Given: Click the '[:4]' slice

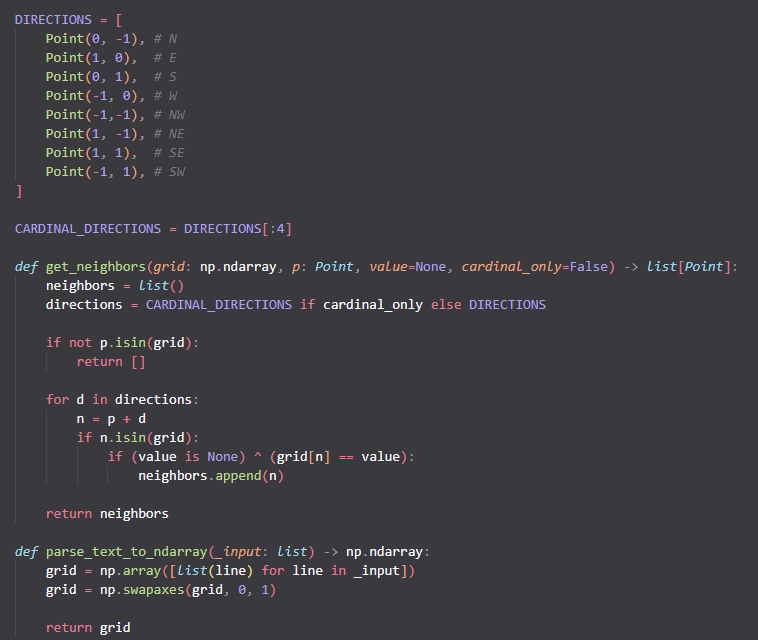Looking at the screenshot, I should 277,229.
